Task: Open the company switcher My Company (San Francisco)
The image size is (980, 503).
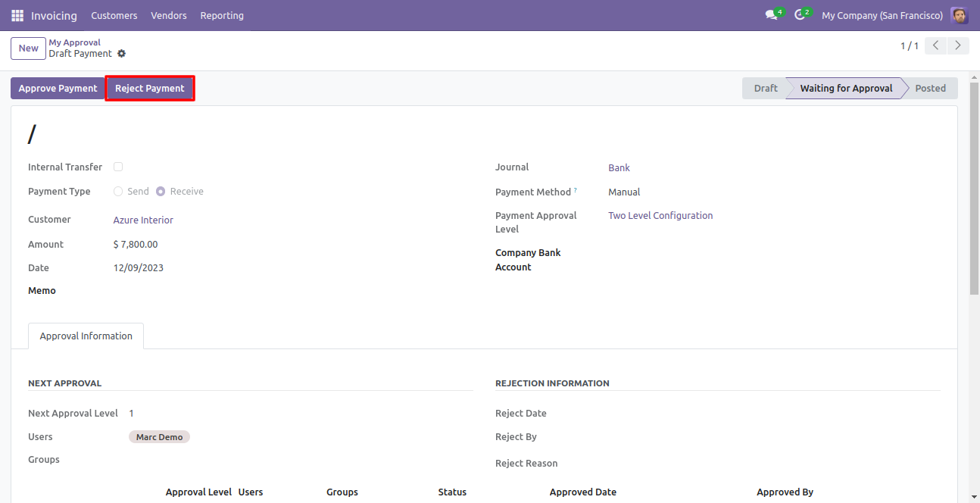Action: (x=882, y=15)
